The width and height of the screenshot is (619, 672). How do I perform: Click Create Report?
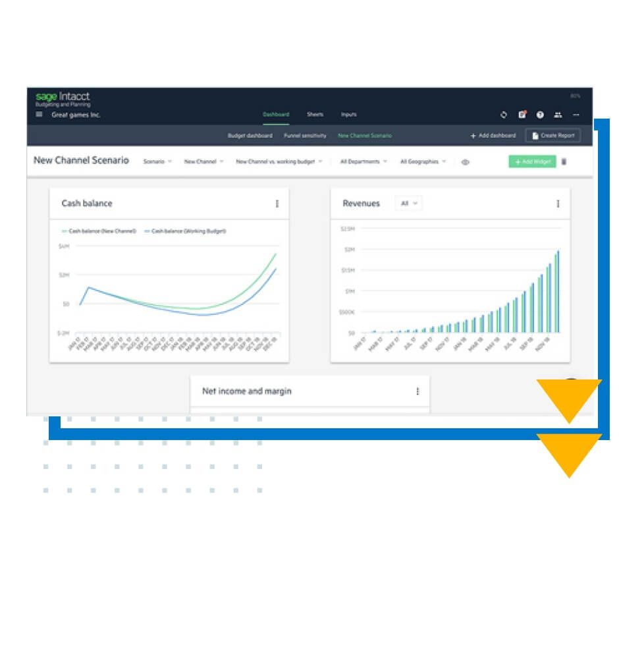(x=554, y=134)
